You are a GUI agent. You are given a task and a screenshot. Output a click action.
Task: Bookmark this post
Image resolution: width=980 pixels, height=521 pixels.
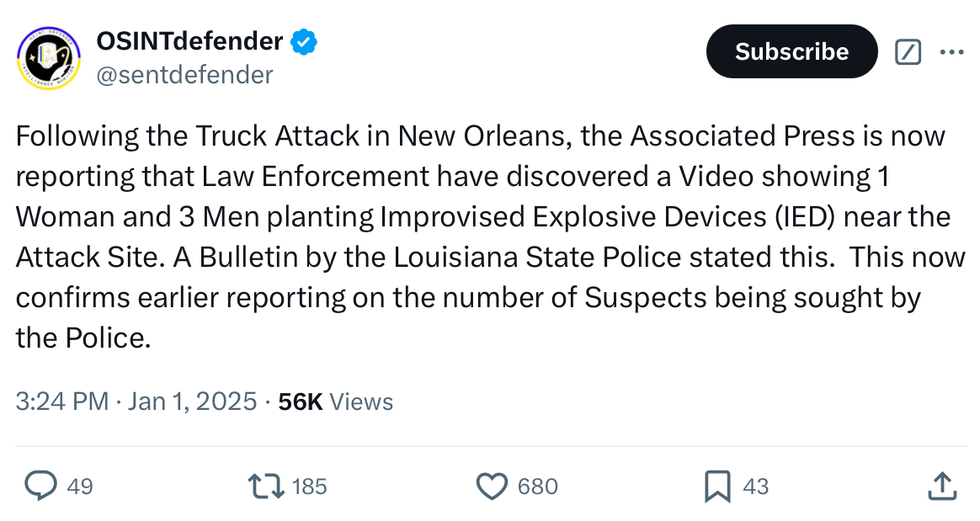pos(717,486)
